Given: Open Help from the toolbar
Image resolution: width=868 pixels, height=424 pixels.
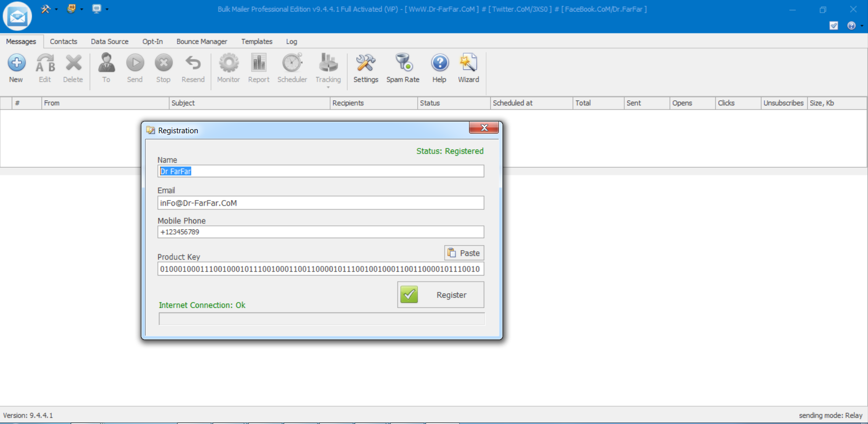Looking at the screenshot, I should click(x=440, y=63).
